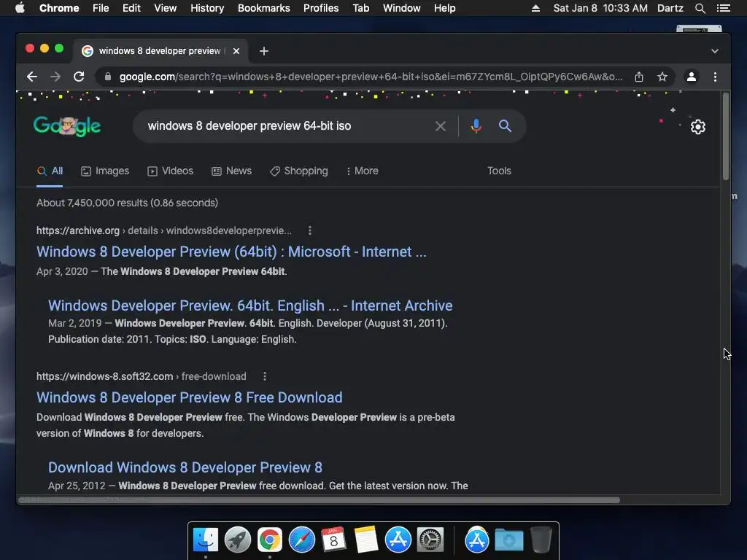
Task: Open the File menu
Action: click(x=101, y=8)
